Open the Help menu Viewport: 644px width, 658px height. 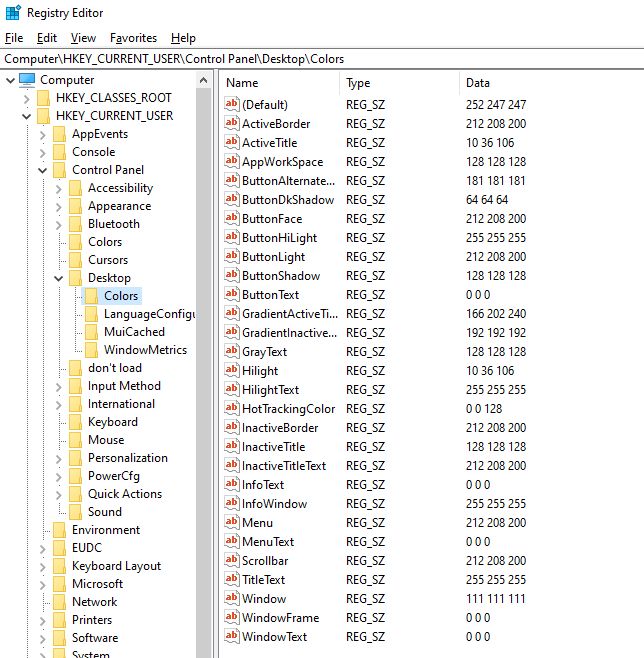(x=183, y=38)
